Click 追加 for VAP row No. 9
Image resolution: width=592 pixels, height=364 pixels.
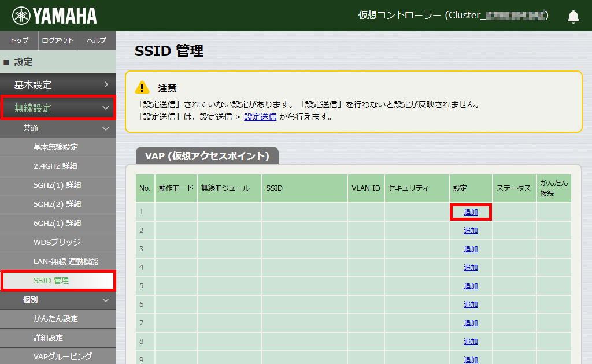coord(470,359)
